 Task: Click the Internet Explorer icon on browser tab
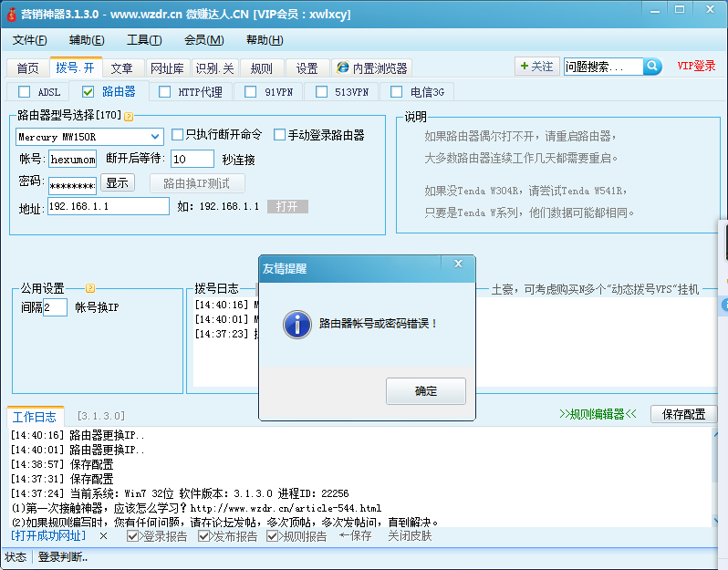pyautogui.click(x=343, y=67)
